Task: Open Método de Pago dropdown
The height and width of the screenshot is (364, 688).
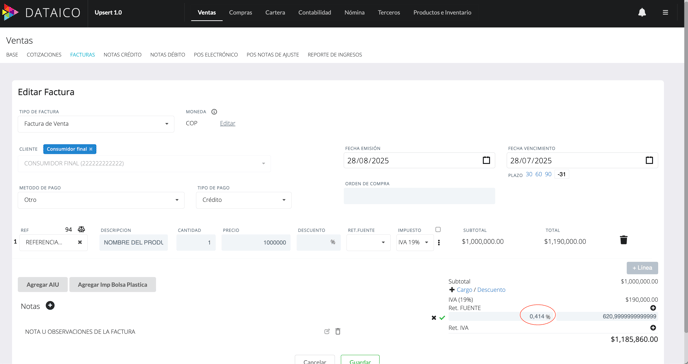Action: pos(101,200)
